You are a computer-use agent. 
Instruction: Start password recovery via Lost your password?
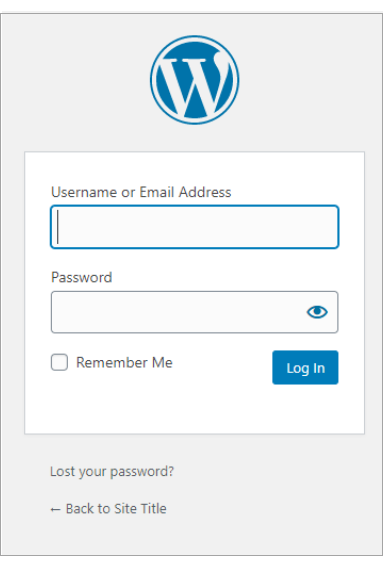[112, 471]
